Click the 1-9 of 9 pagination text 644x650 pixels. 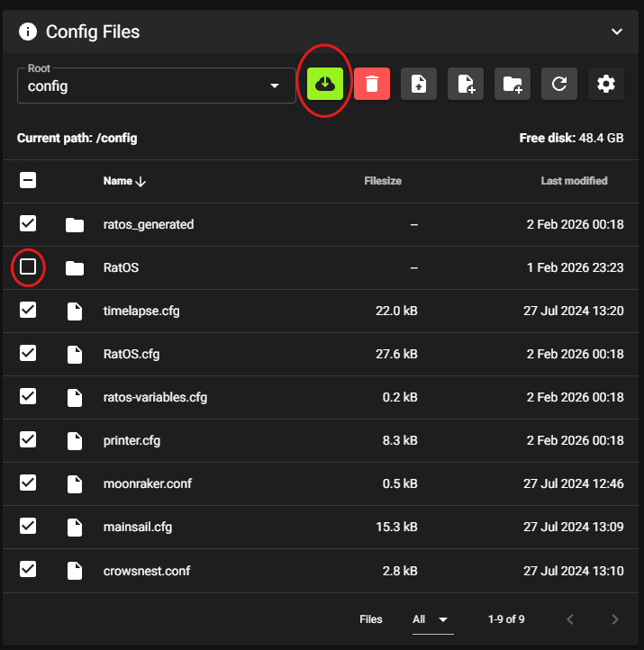[506, 619]
